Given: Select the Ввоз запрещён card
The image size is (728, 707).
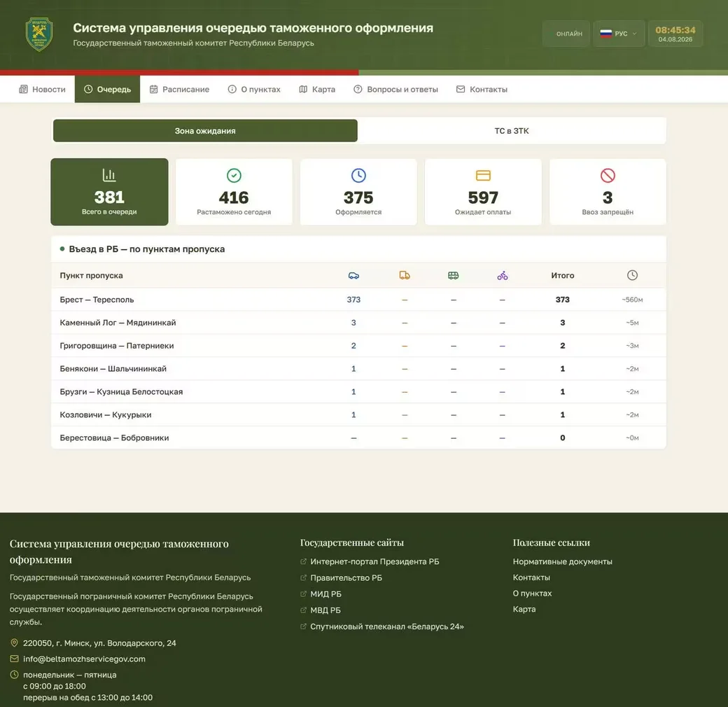Looking at the screenshot, I should [608, 192].
